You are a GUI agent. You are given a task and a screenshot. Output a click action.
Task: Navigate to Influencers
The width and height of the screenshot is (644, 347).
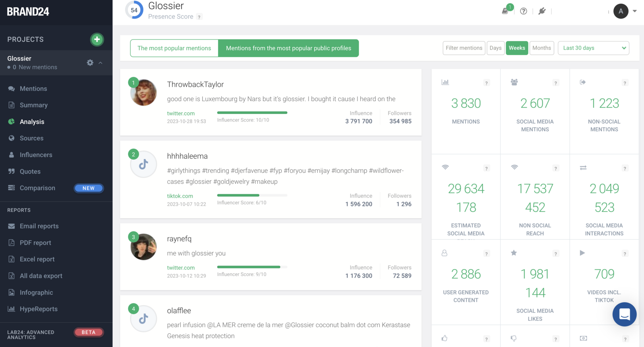[x=36, y=155]
